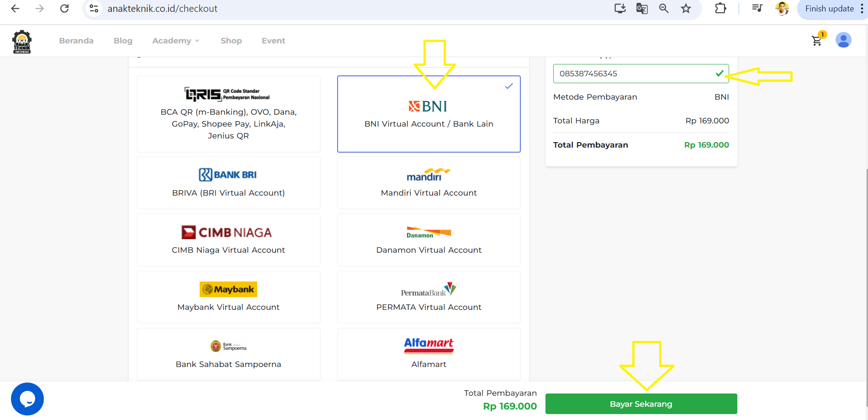
Task: Choose Alfamart payment option
Action: 429,354
